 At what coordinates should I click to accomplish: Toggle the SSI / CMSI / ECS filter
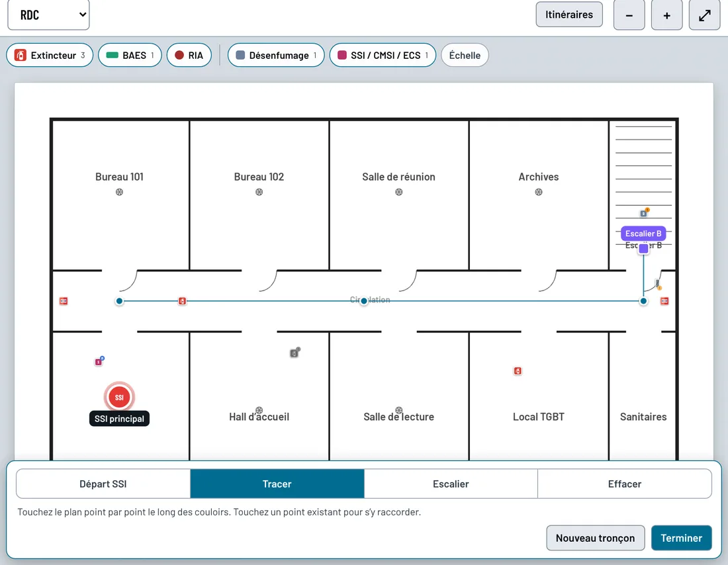(x=383, y=56)
